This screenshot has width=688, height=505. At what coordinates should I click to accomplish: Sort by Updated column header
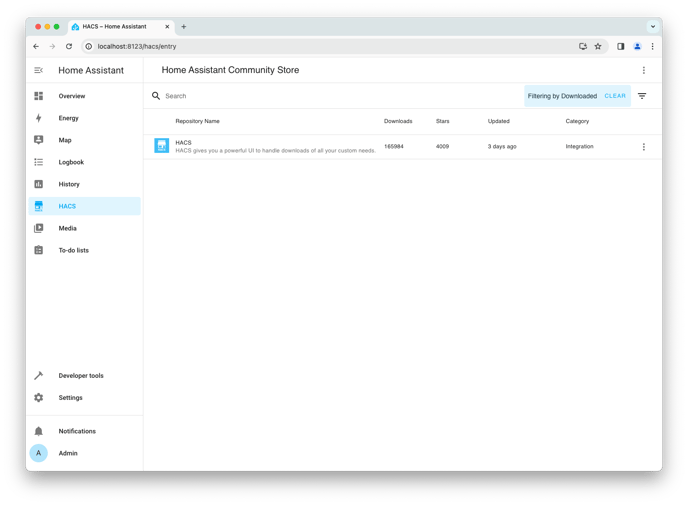498,121
